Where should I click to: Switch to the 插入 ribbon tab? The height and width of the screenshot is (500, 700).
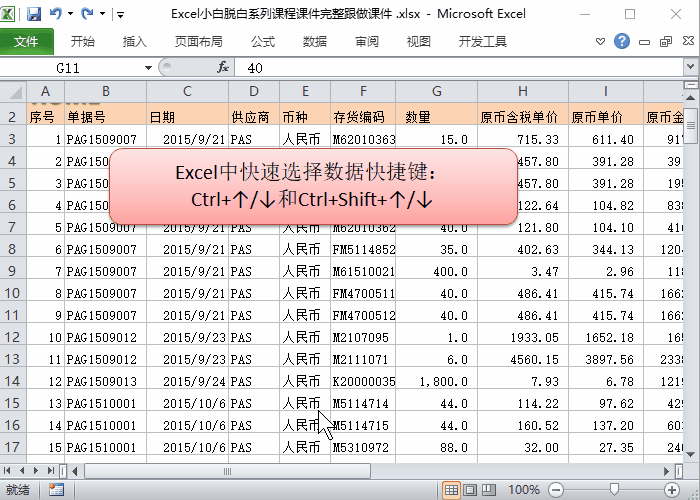click(134, 42)
